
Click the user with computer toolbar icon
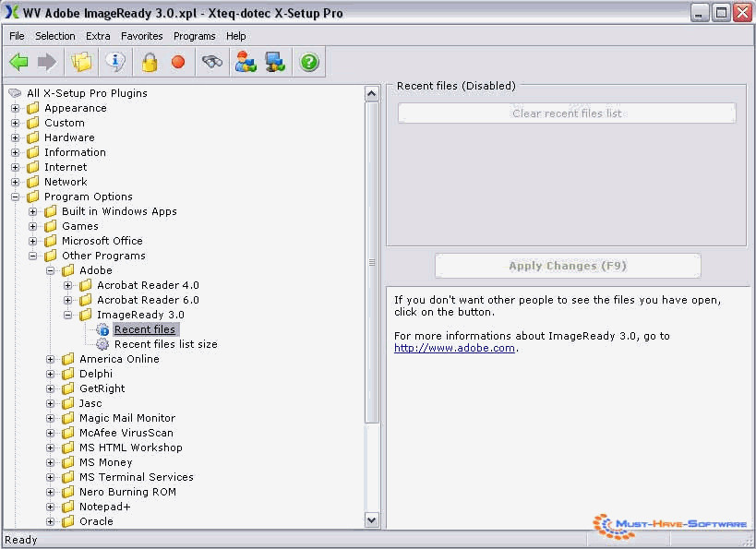(x=246, y=62)
